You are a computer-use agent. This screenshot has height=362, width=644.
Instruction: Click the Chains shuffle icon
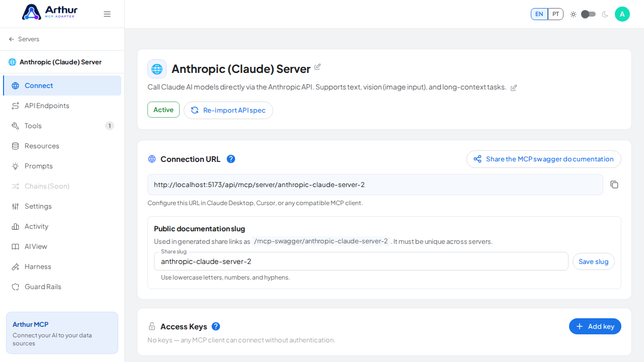coord(15,186)
